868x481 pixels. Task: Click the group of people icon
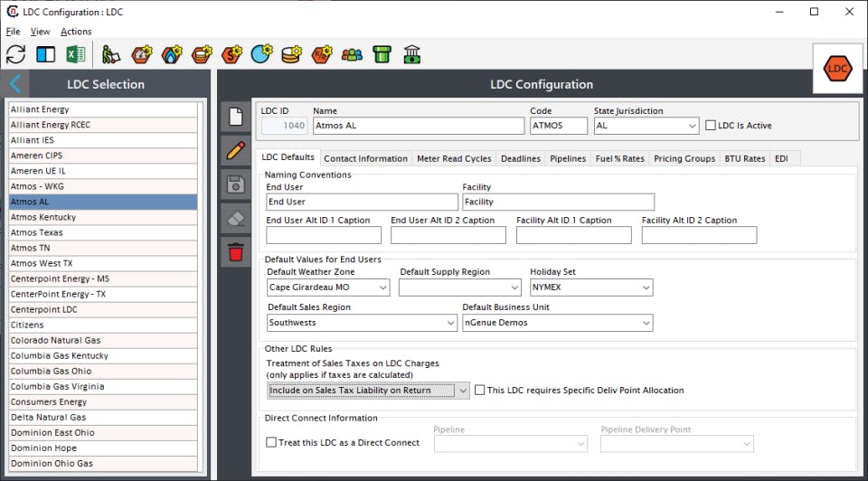coord(352,54)
